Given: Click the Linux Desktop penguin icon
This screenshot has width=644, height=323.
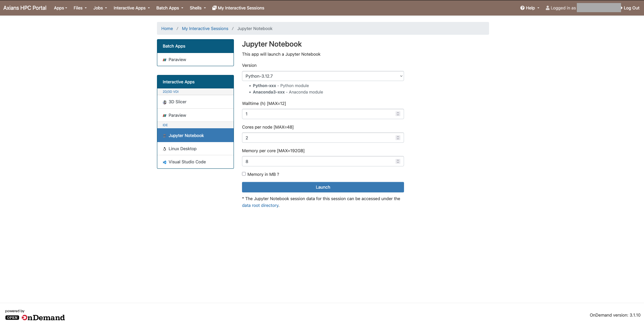Looking at the screenshot, I should [164, 149].
